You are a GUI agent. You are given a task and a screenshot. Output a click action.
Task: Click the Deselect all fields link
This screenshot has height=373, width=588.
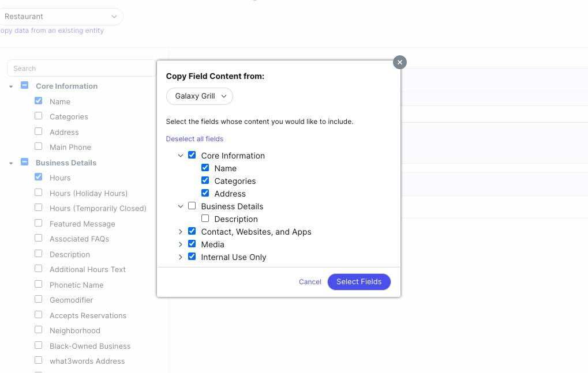194,138
